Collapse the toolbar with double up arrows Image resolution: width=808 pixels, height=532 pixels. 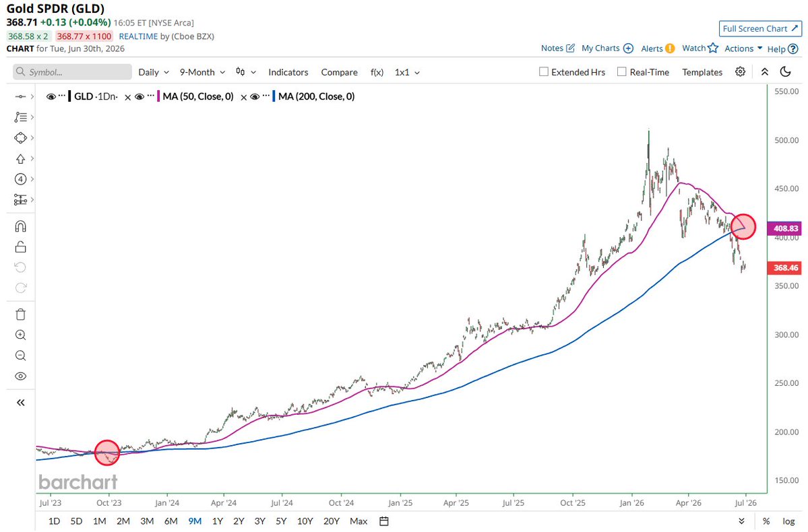tap(765, 71)
